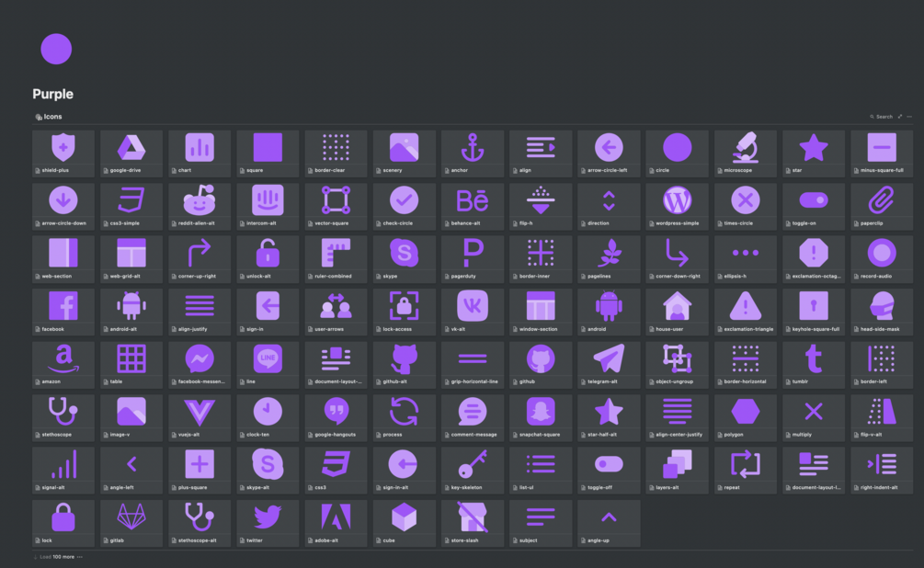Open the angle-left icon card
The height and width of the screenshot is (568, 924).
point(131,471)
